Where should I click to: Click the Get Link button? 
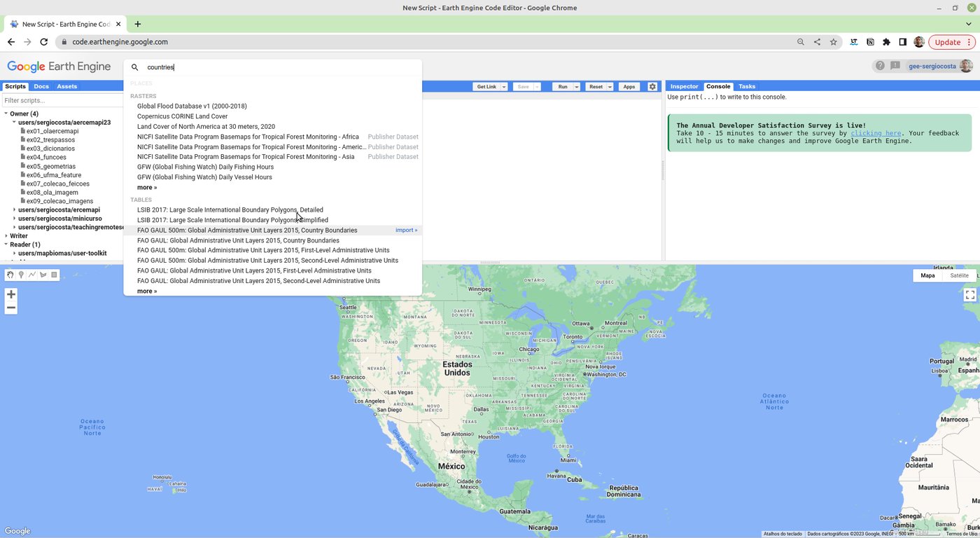pos(486,87)
